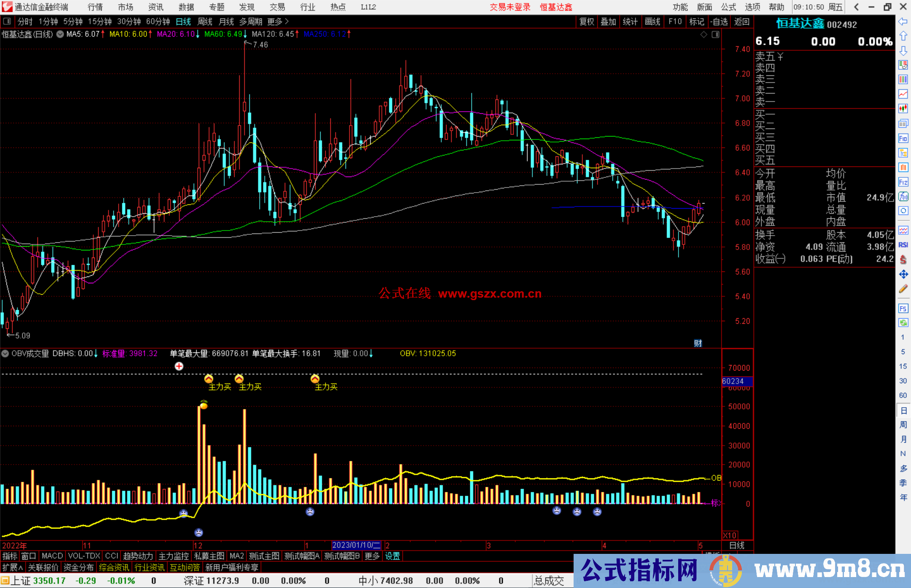Expand the 更多 period options chevron

tap(287, 21)
